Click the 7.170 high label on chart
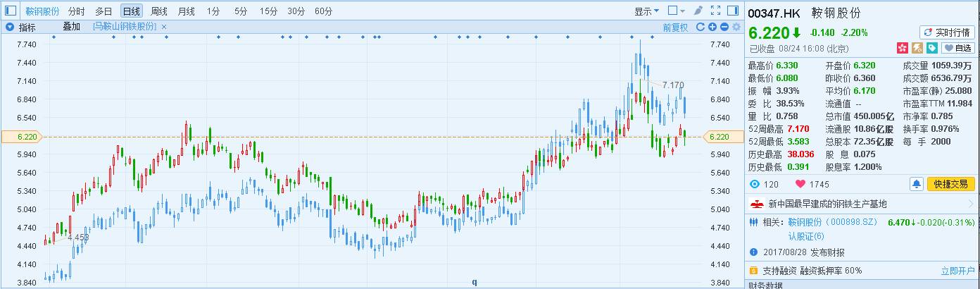 coord(673,85)
